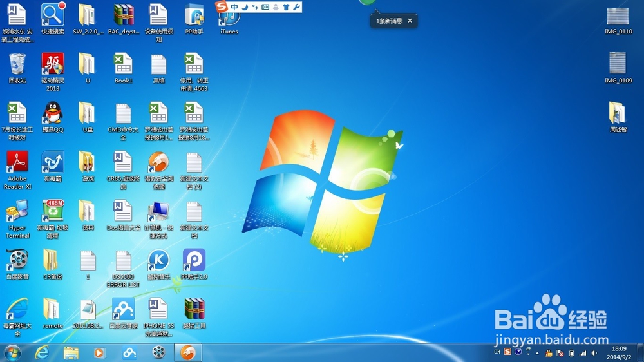Image resolution: width=644 pixels, height=362 pixels.
Task: Toggle Sogou punctuation mode button
Action: click(x=254, y=7)
